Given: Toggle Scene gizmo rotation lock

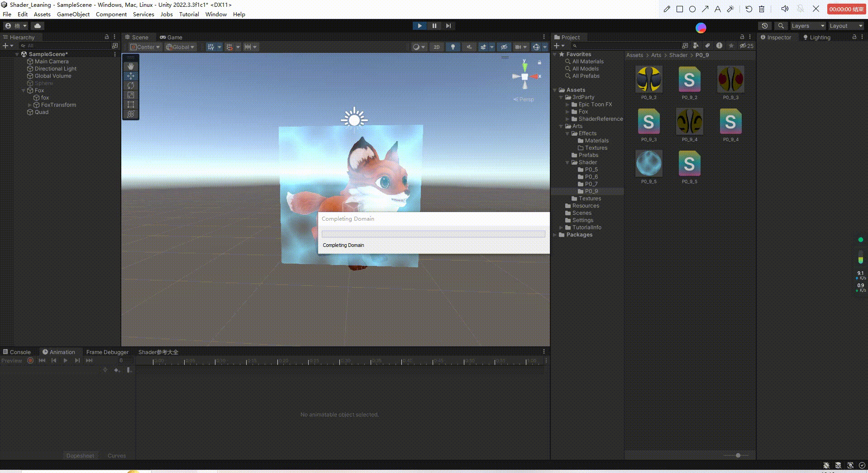Looking at the screenshot, I should [x=539, y=62].
